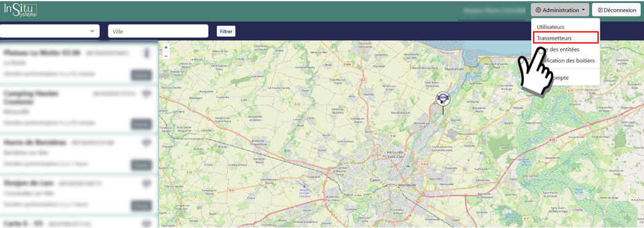Click the Hérouville Saint-Clair label on the map
Image resolution: width=644 pixels, height=228 pixels.
[396, 154]
